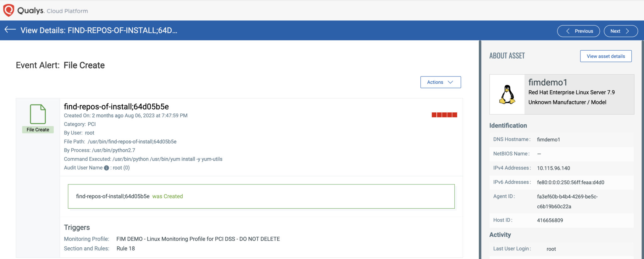Click the By Process /usr/bin/python2.7 line
Image resolution: width=644 pixels, height=259 pixels.
99,150
